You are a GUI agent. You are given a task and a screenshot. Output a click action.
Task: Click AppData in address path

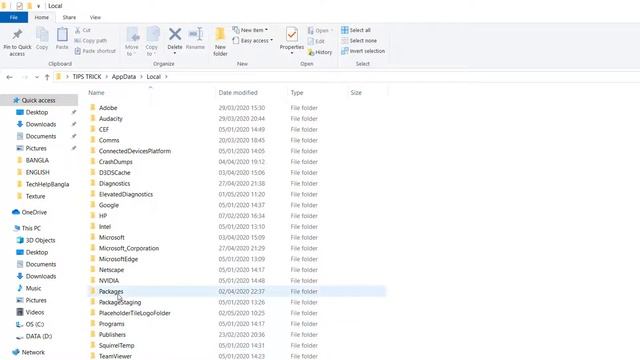coord(124,77)
